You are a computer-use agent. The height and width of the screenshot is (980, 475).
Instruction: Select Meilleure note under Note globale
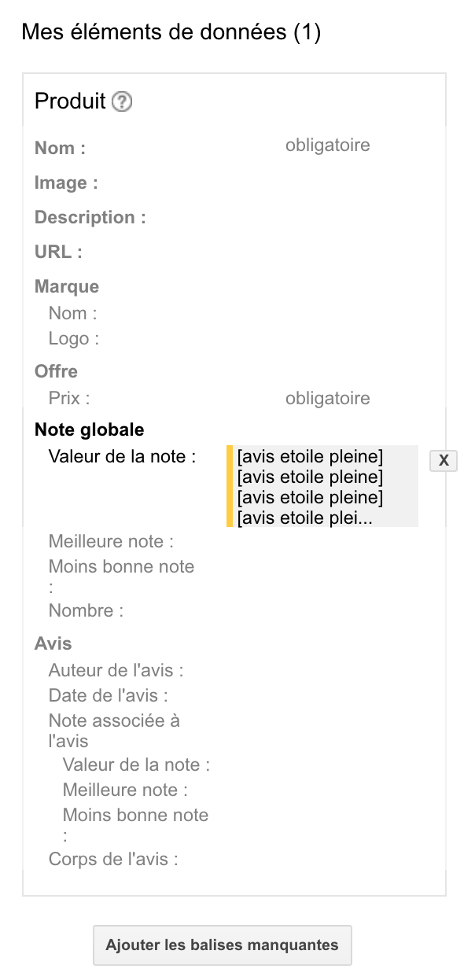click(x=111, y=541)
